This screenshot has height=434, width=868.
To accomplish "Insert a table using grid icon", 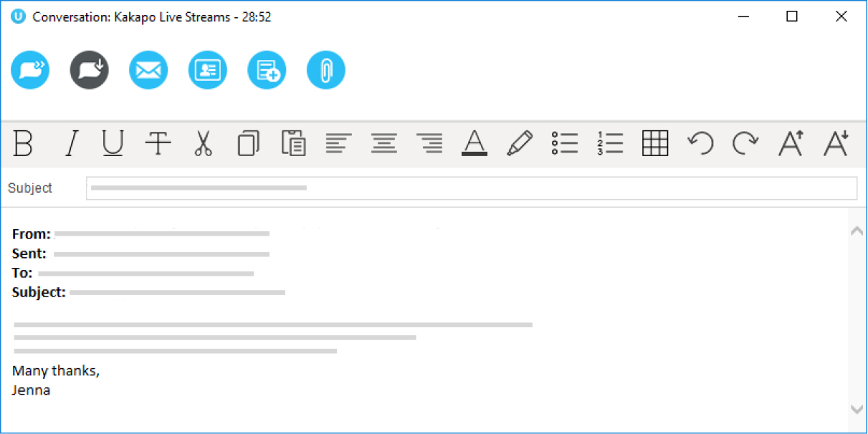I will [655, 143].
